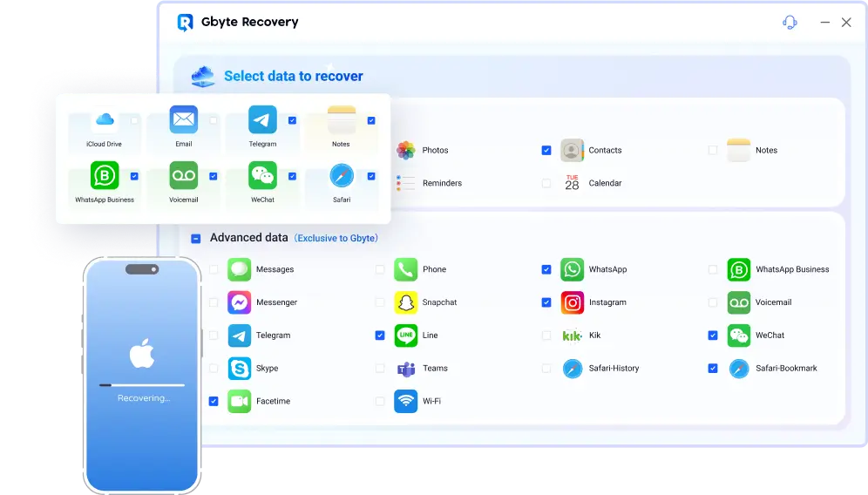Click the Snapchat label text
868x495 pixels.
(x=439, y=302)
